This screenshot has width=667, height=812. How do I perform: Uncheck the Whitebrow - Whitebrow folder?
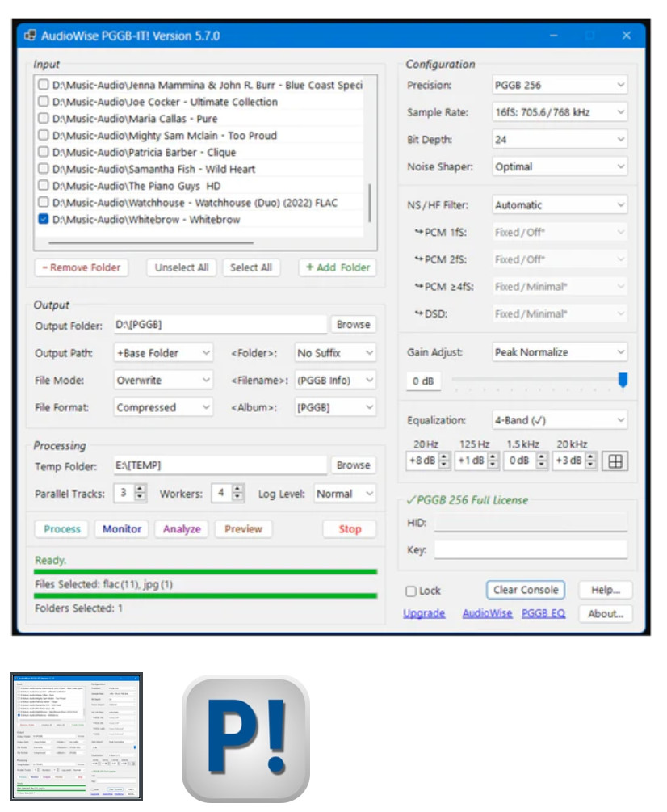(x=43, y=220)
